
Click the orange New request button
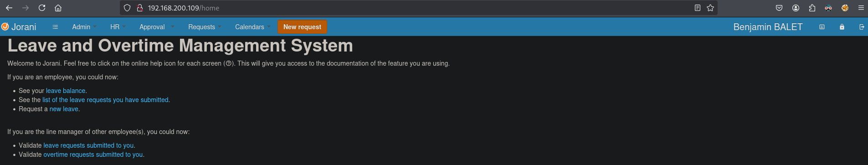302,27
